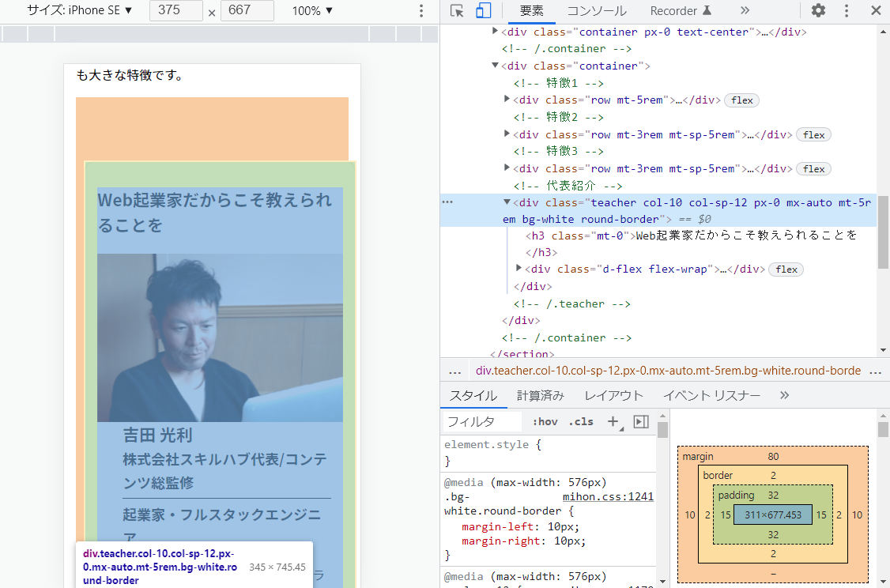890x588 pixels.
Task: Open the 100% zoom dropdown
Action: [x=312, y=11]
